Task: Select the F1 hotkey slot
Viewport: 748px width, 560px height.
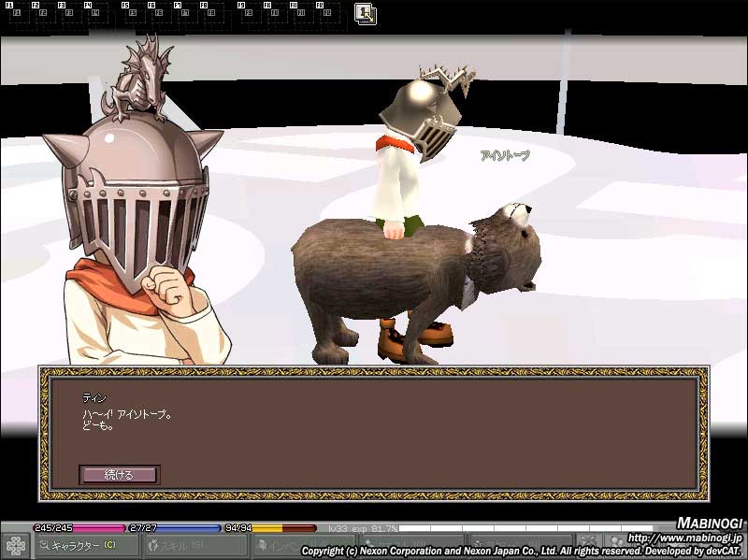Action: (x=17, y=13)
